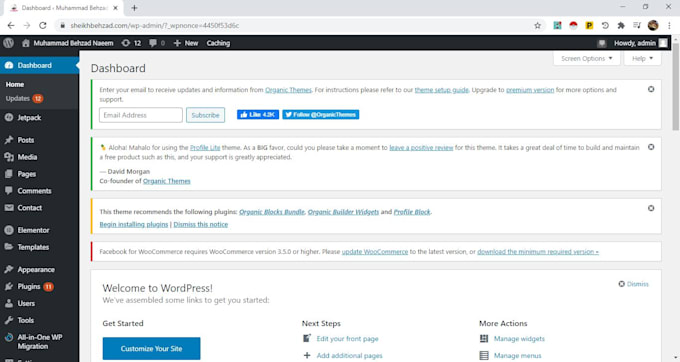Click leave a positive review link
680x362 pixels.
[x=421, y=148]
